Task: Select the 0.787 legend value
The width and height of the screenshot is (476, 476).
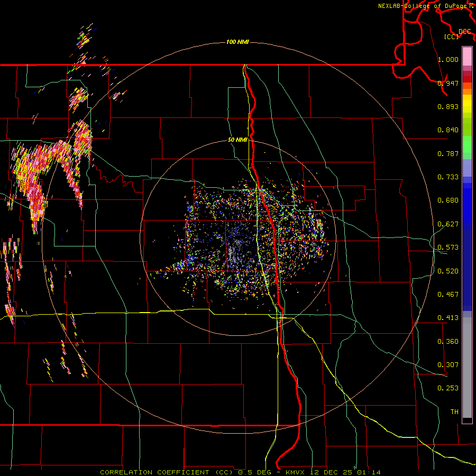Action: (x=448, y=153)
